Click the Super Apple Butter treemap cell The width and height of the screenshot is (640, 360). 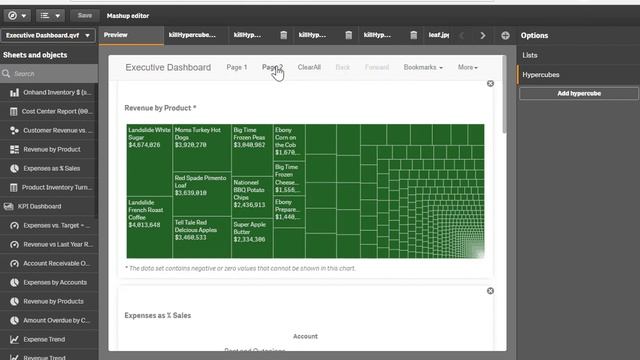tap(252, 238)
